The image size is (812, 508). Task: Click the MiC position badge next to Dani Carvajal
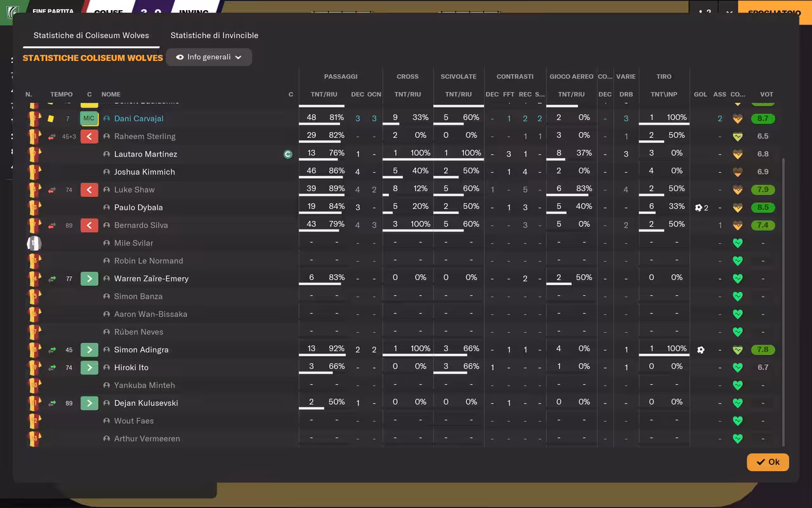coord(89,119)
